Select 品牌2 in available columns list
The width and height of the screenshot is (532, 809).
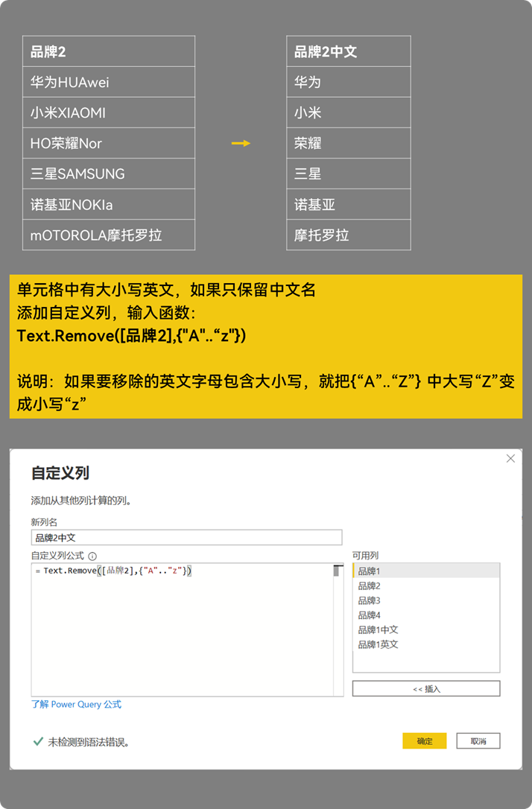pos(425,586)
